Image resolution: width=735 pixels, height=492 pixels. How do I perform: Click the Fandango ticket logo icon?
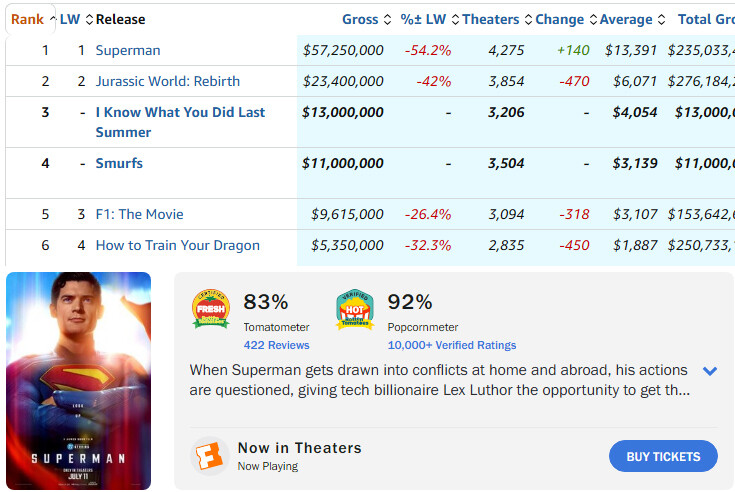pyautogui.click(x=209, y=457)
